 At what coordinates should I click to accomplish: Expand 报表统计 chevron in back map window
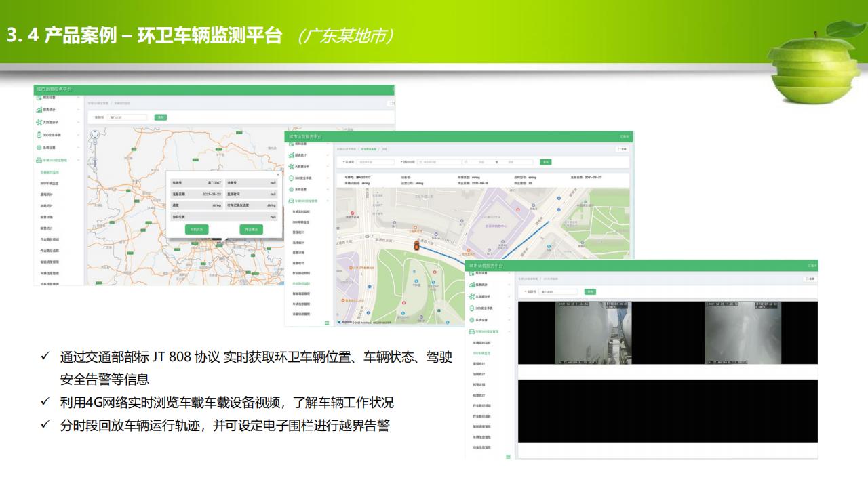tap(78, 110)
